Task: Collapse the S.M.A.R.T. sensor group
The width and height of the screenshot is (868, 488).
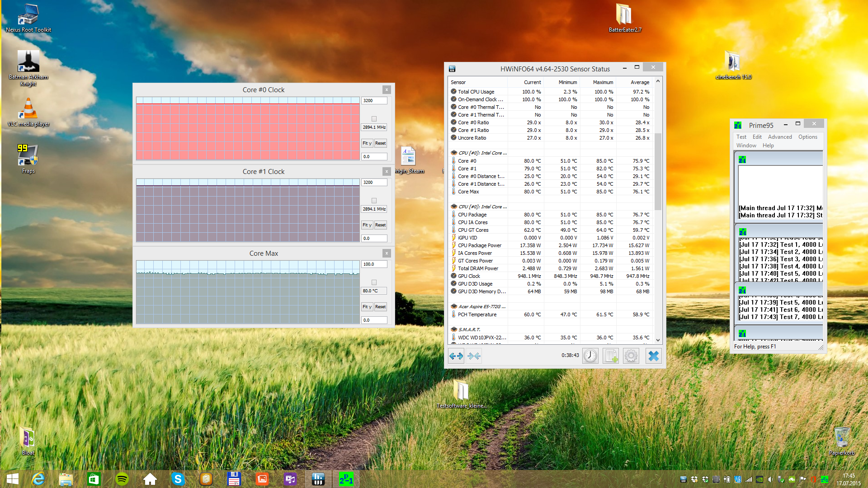Action: (x=469, y=329)
